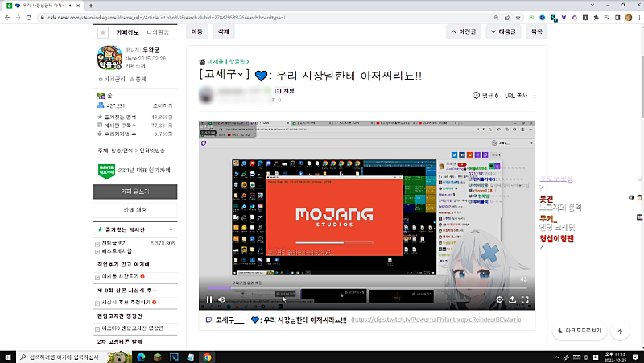Pause the Twitch clip video
Image resolution: width=644 pixels, height=363 pixels.
point(209,299)
